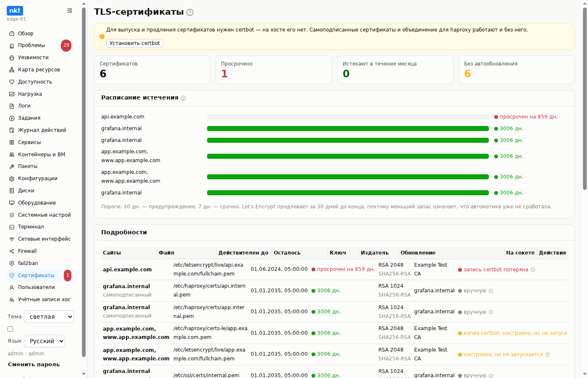Click the Уязвимости bug icon in sidebar
This screenshot has width=588, height=378.
pyautogui.click(x=12, y=58)
